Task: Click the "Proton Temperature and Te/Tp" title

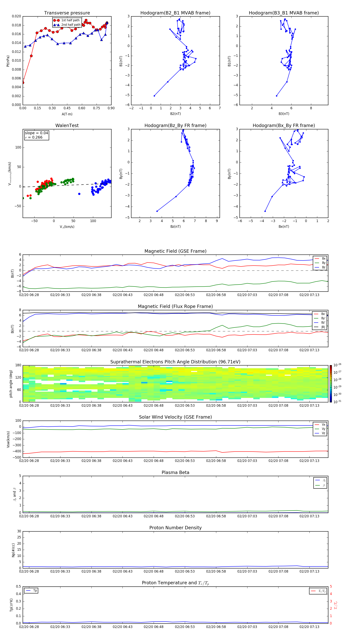Action: tap(175, 583)
